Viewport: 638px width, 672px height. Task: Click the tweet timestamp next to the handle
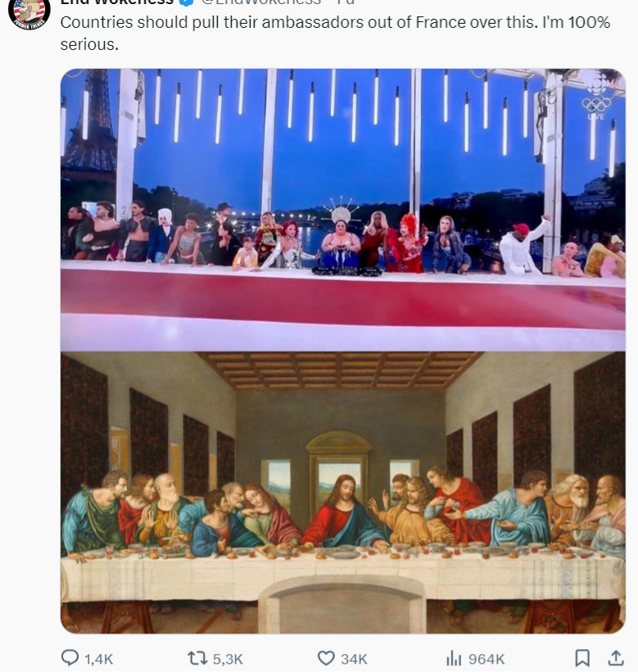point(346,2)
